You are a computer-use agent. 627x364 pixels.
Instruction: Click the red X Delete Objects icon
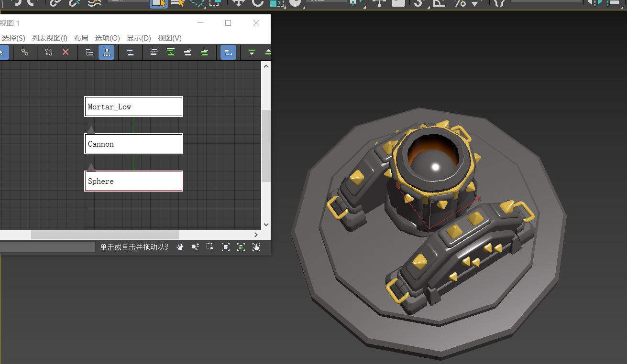pos(66,53)
